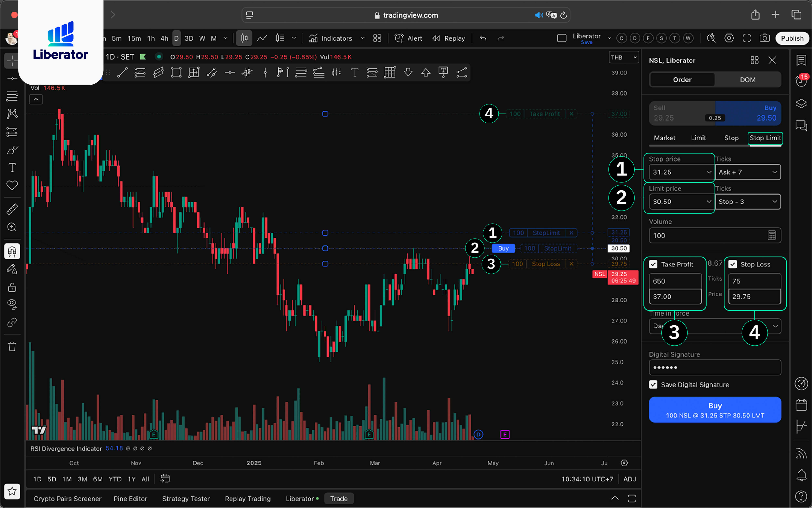Expand the Limit price dropdown
The height and width of the screenshot is (508, 812).
point(709,202)
